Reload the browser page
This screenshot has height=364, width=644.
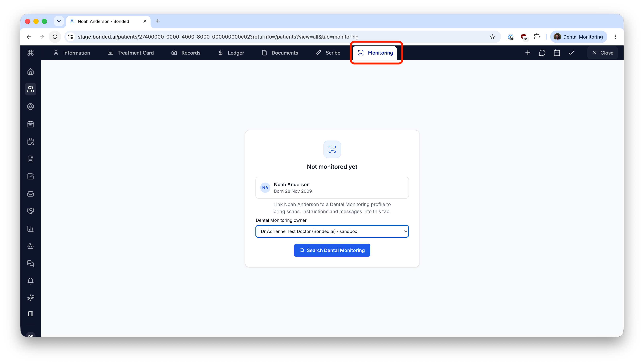(55, 37)
